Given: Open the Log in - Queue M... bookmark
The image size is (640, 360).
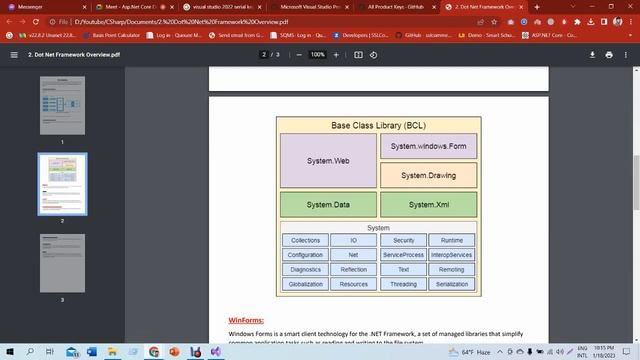Looking at the screenshot, I should [174, 36].
